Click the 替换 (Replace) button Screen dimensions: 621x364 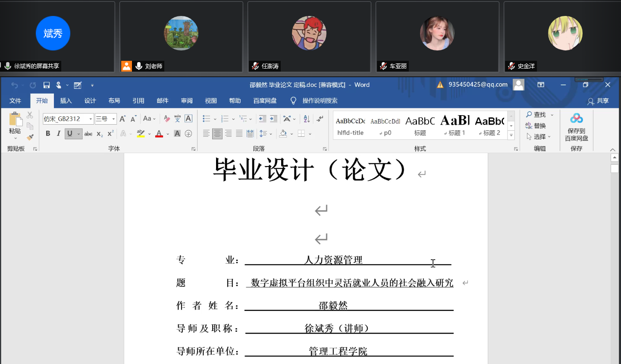tap(536, 126)
